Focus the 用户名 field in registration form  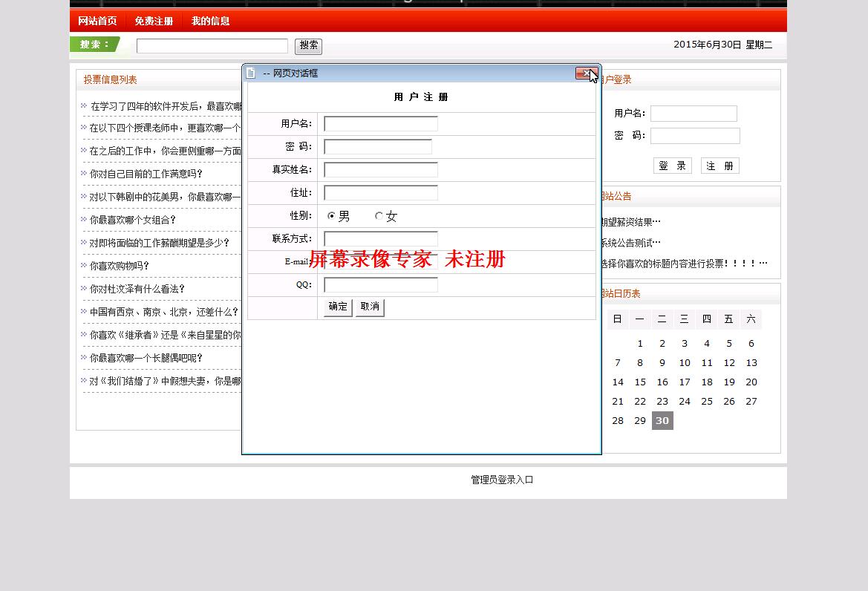click(x=381, y=123)
